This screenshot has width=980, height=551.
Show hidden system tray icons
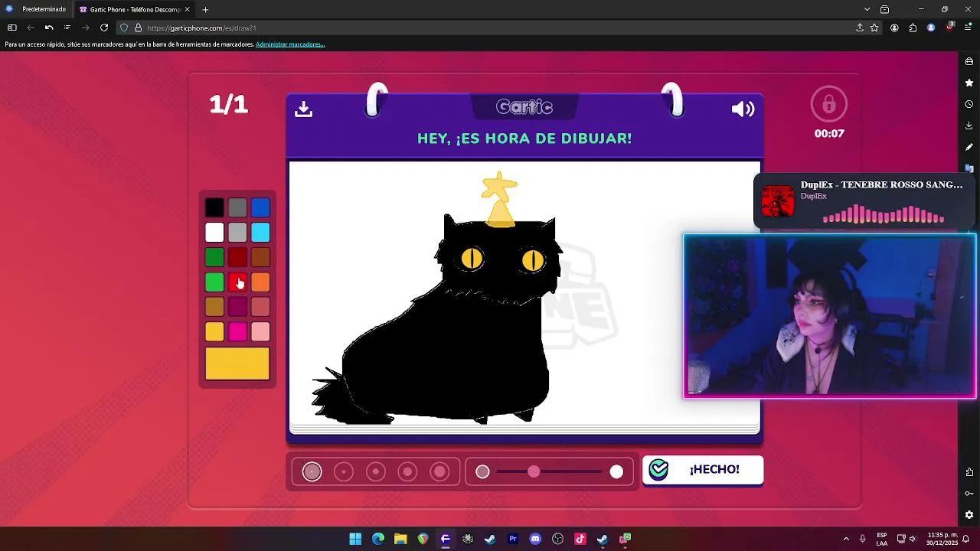point(846,539)
